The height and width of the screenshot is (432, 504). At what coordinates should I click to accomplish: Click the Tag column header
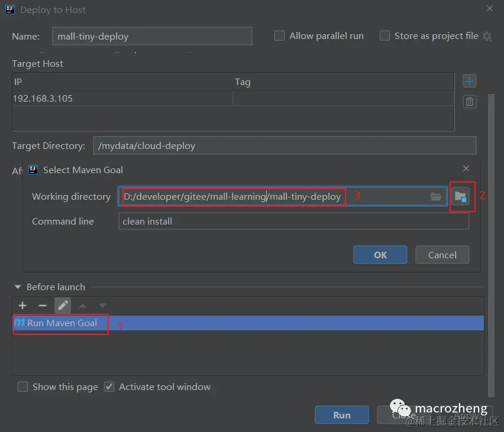(x=343, y=82)
